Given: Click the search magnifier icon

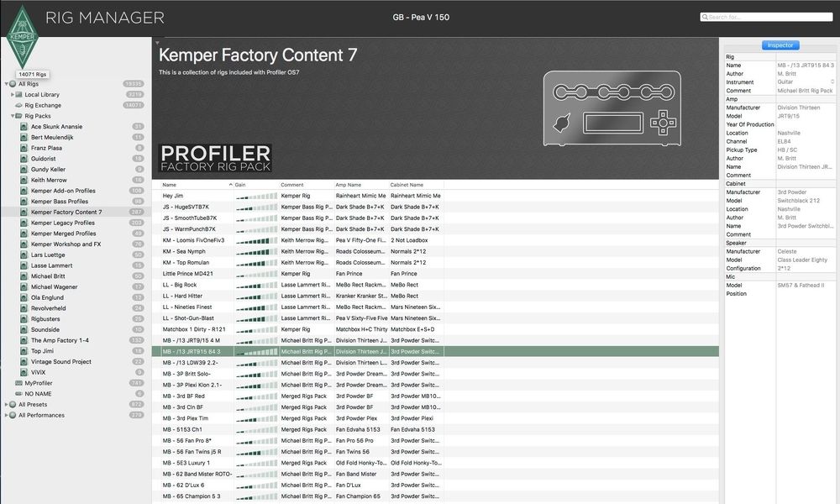Looking at the screenshot, I should click(x=705, y=17).
